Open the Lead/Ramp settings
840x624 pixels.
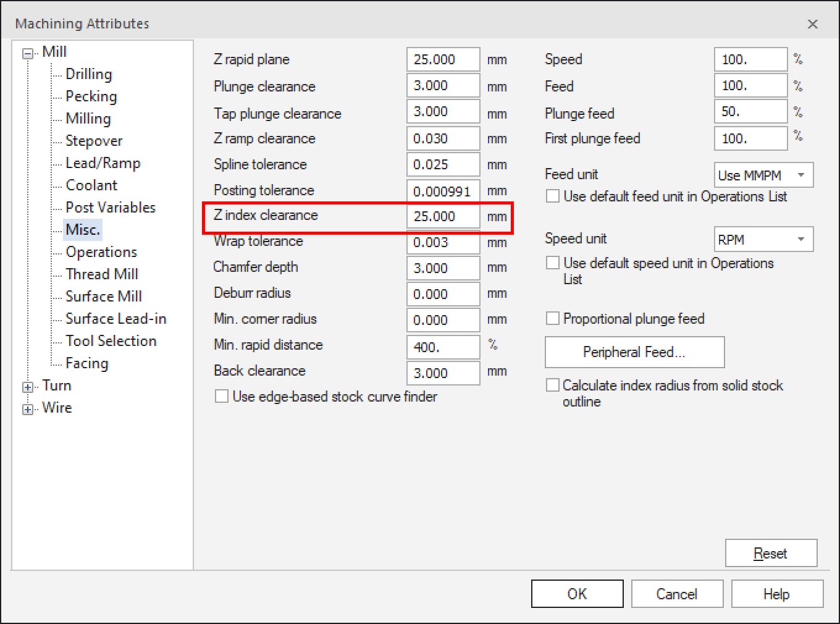(x=103, y=162)
